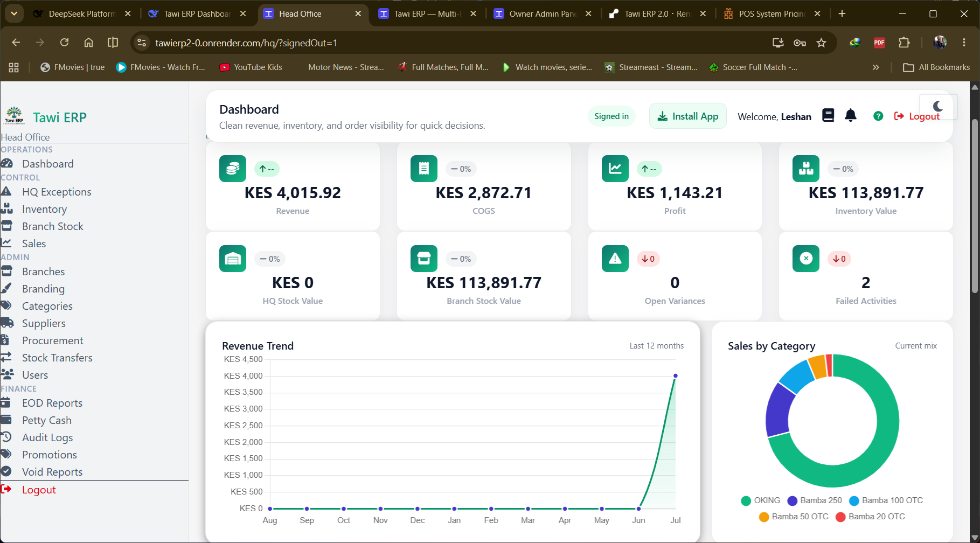Click the Suppliers truck icon

[x=7, y=323]
